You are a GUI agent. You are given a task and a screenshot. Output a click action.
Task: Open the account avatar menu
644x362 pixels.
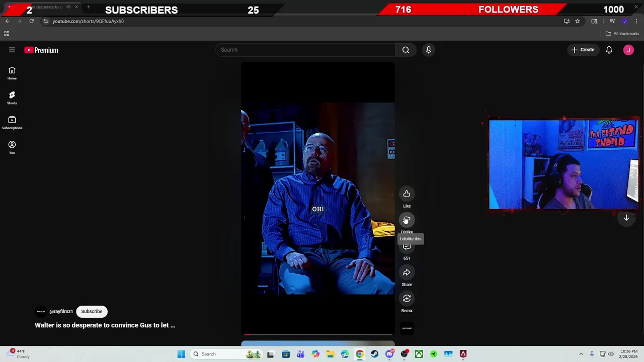point(628,50)
